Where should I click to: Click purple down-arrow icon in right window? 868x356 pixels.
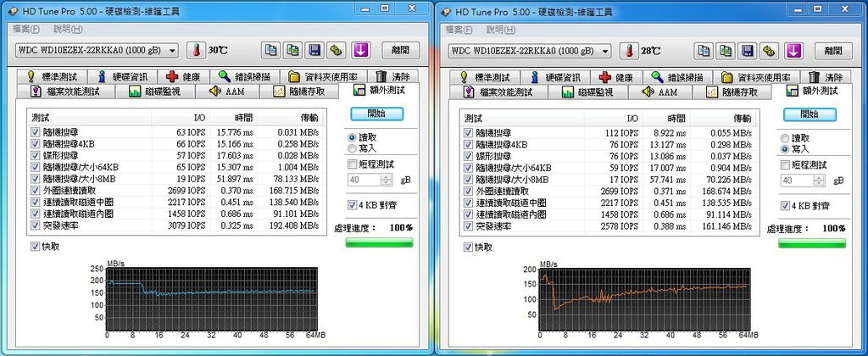[793, 51]
